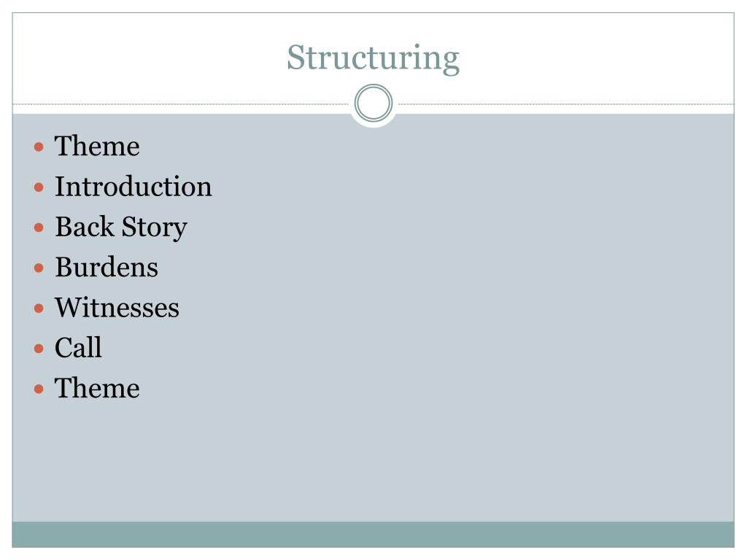Click the dashed divider line right of the circle
This screenshot has width=747, height=560.
pos(566,104)
